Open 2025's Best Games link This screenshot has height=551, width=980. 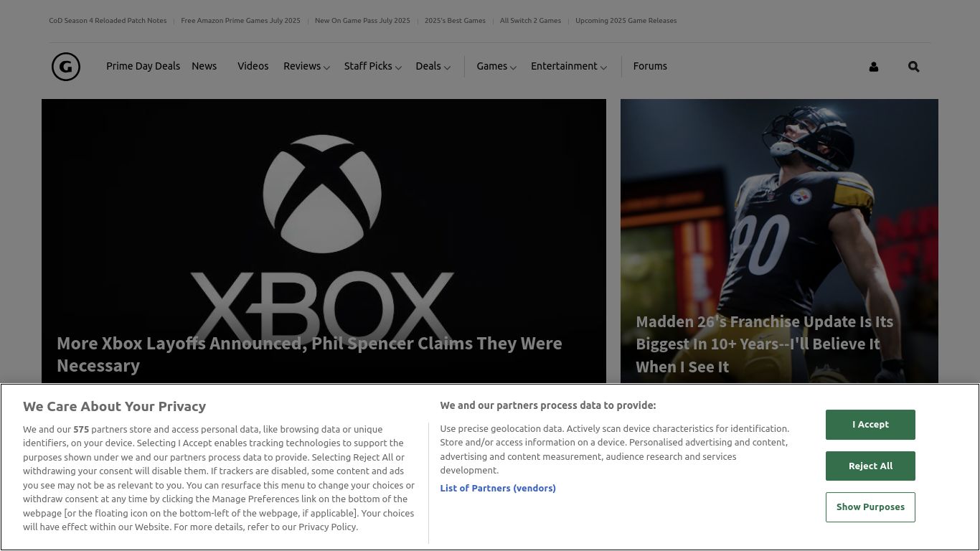click(x=455, y=21)
